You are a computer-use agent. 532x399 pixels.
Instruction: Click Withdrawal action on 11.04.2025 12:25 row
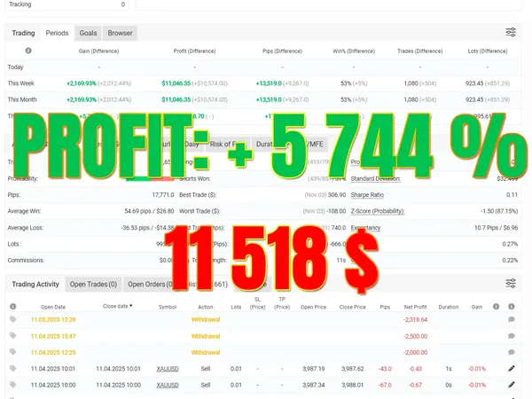pos(206,353)
